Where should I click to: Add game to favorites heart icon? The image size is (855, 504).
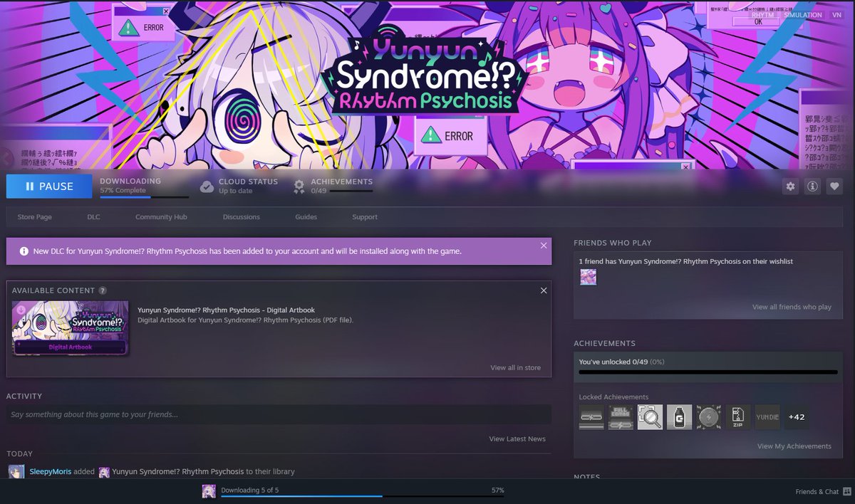[x=834, y=187]
